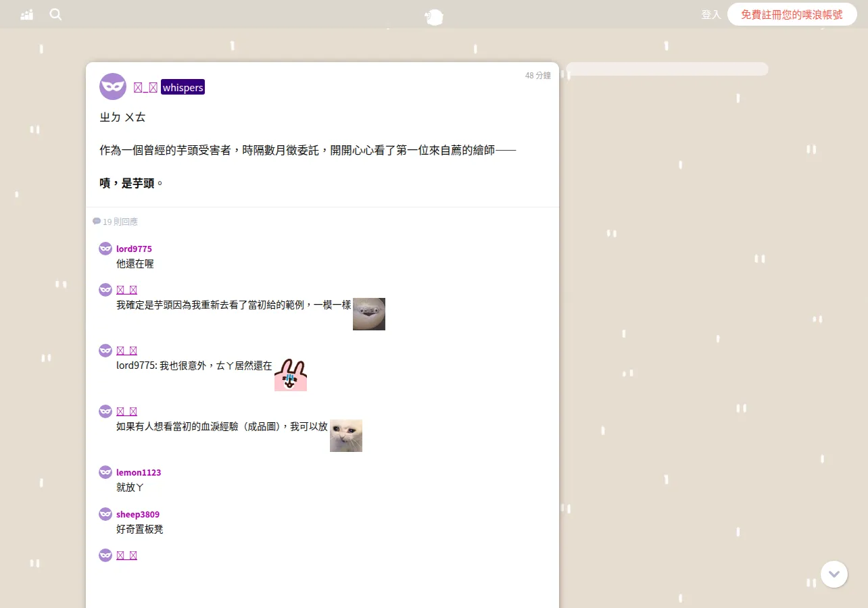The height and width of the screenshot is (608, 868).
Task: Click the round scroll-down chevron button
Action: tap(834, 574)
